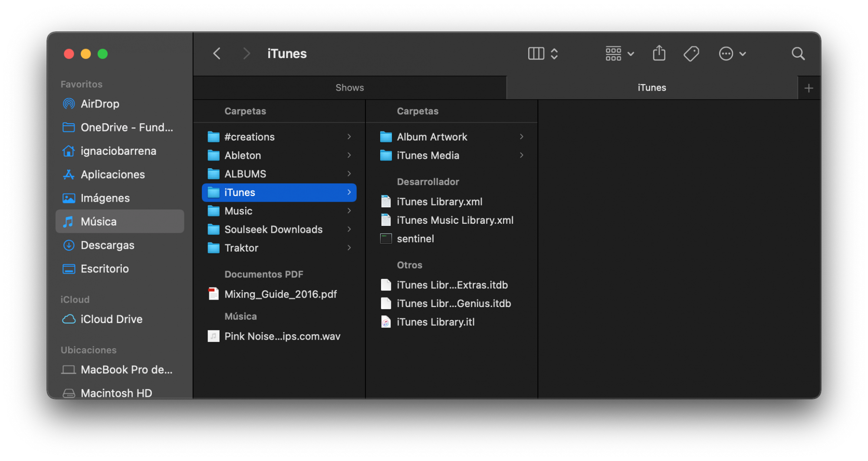
Task: Click the Descargas download icon
Action: [69, 245]
